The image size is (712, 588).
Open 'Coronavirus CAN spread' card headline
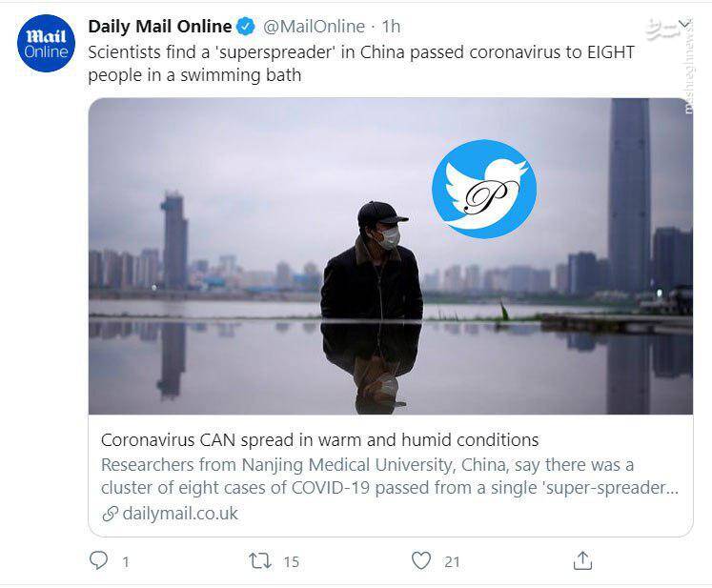point(319,440)
